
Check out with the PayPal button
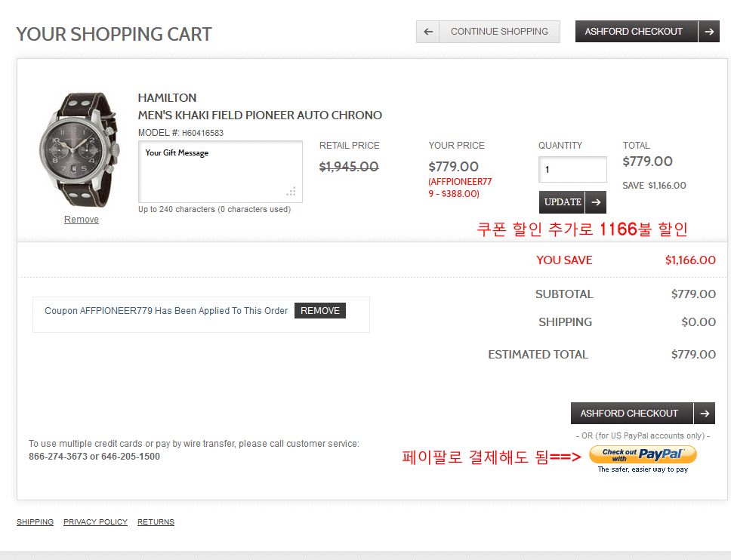click(643, 455)
